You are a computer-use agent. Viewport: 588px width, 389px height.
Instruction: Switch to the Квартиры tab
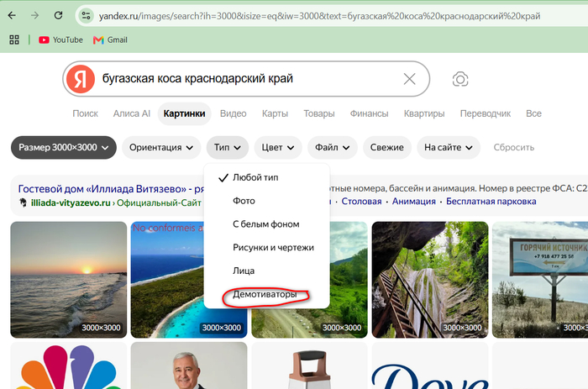[424, 113]
